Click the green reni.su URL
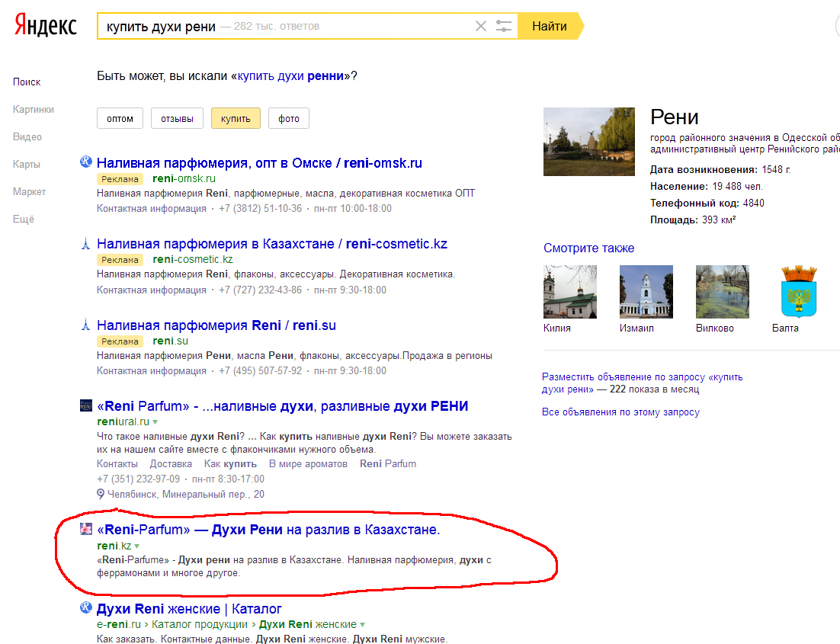 click(170, 341)
